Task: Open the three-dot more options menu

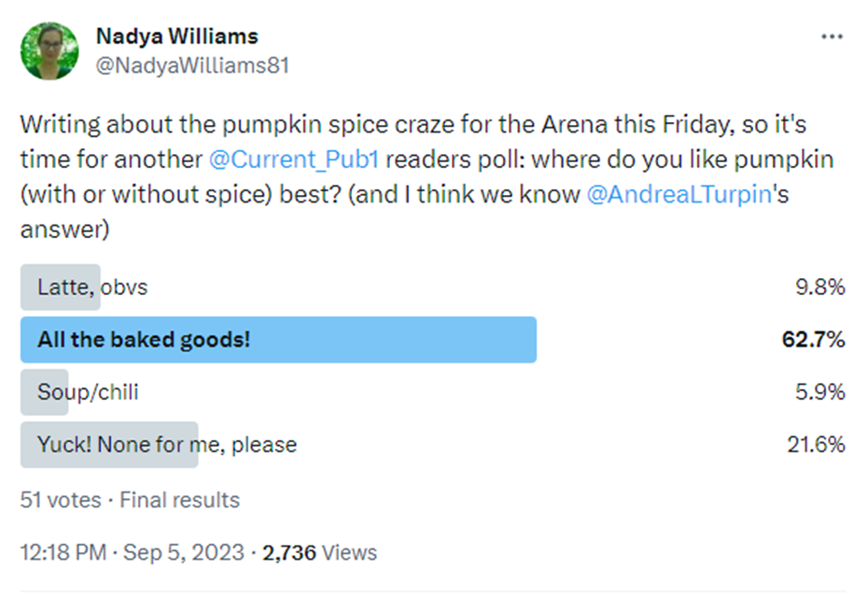Action: coord(832,36)
